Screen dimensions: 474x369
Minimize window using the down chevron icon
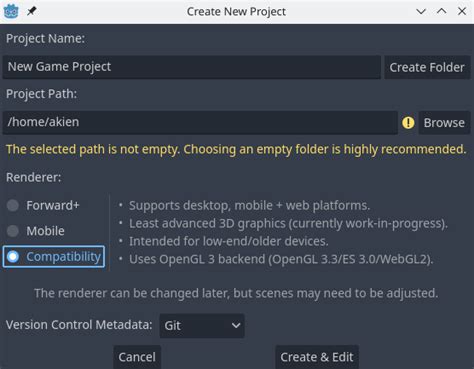(421, 12)
